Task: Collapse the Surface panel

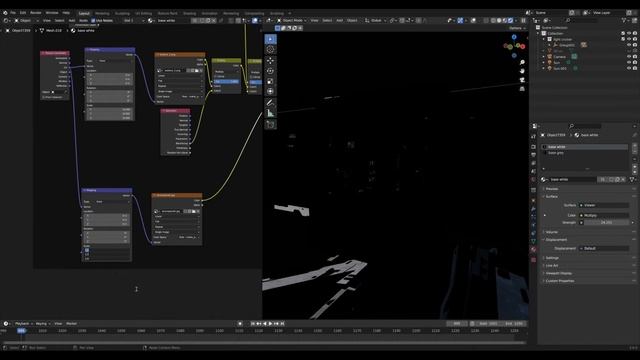Action: 551,197
